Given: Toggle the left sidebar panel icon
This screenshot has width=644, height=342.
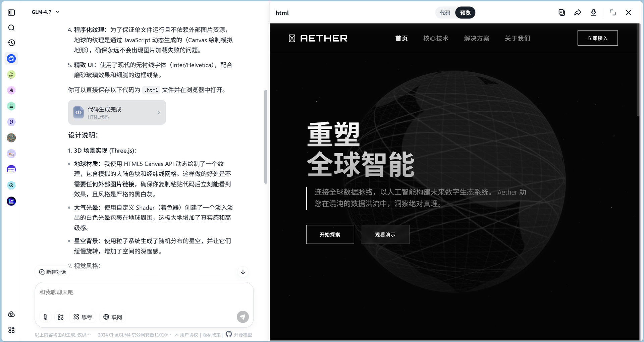Looking at the screenshot, I should (11, 12).
